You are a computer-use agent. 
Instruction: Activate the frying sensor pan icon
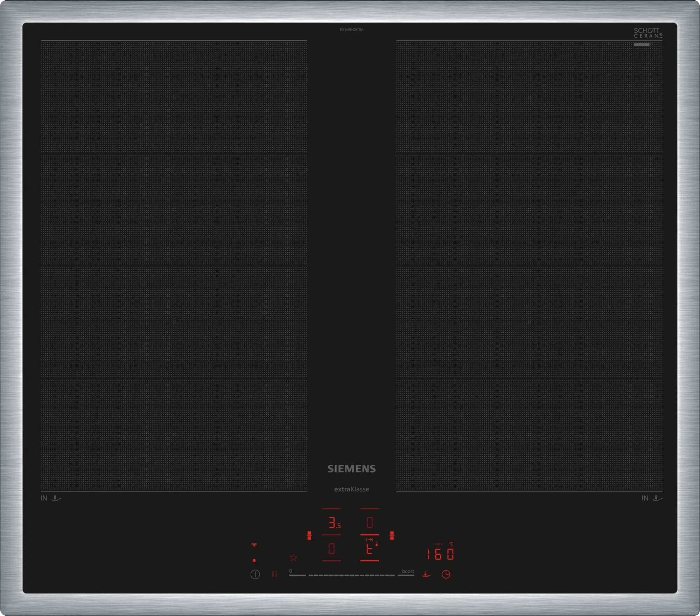[426, 574]
